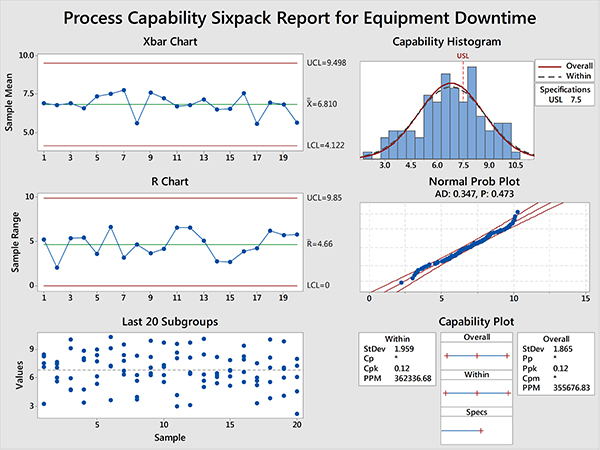Click the tallest histogram bar near 8.0

click(472, 113)
